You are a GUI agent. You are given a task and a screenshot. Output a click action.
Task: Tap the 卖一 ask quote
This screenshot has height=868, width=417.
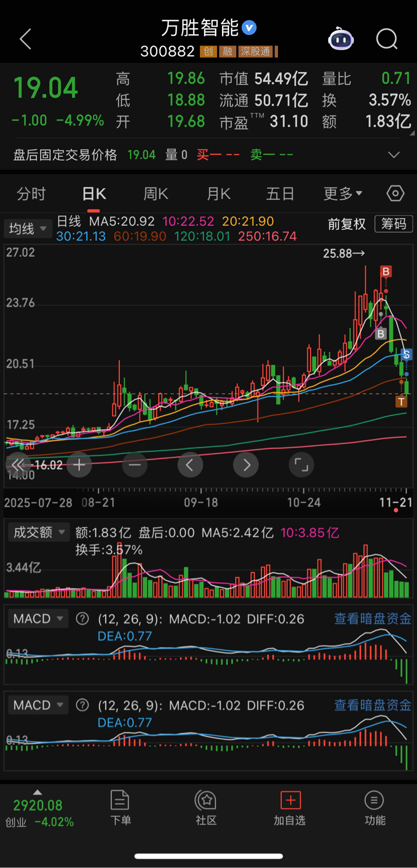click(271, 155)
